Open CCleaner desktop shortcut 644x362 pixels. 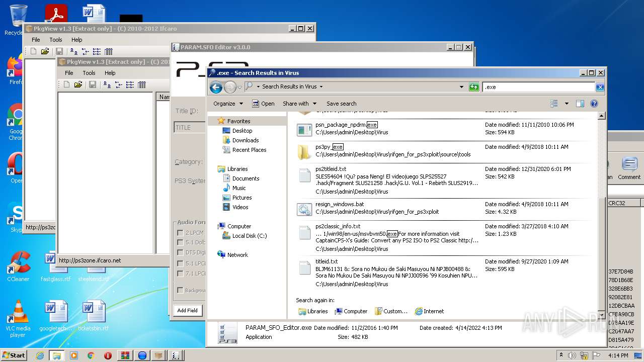point(18,266)
